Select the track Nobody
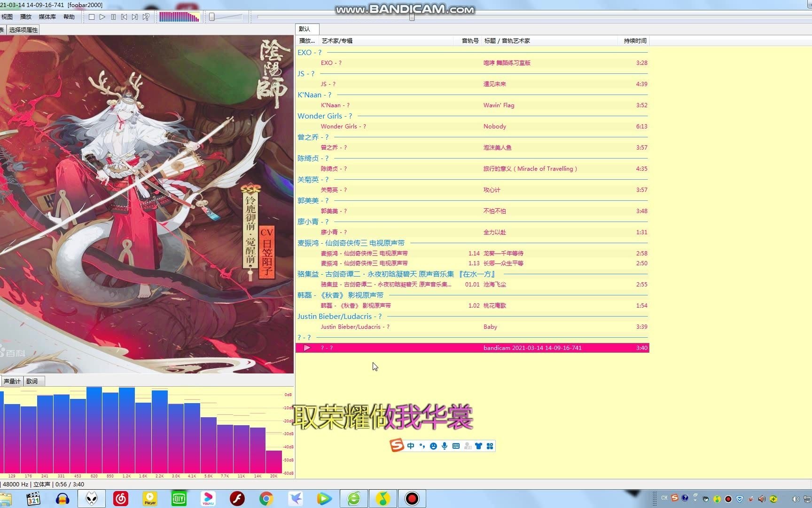 coord(472,127)
